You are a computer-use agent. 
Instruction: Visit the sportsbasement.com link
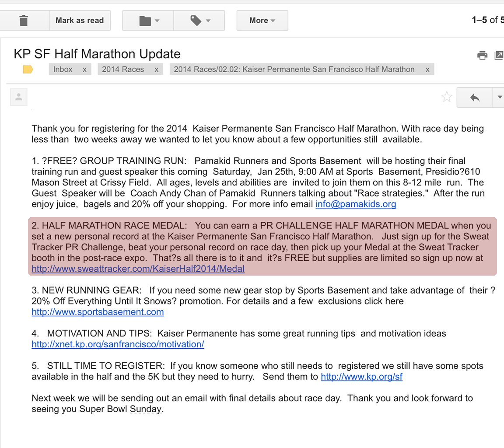(98, 312)
